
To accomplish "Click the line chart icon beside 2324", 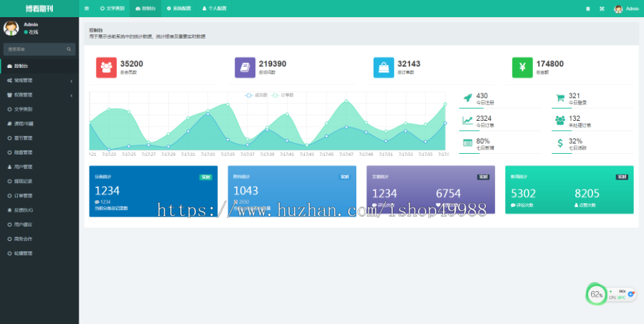I will (x=467, y=120).
